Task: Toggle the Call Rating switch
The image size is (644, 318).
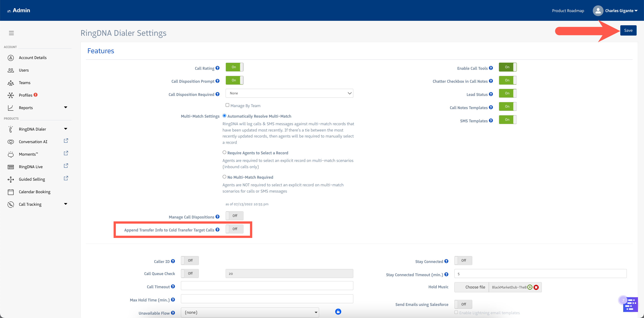Action: (x=234, y=67)
